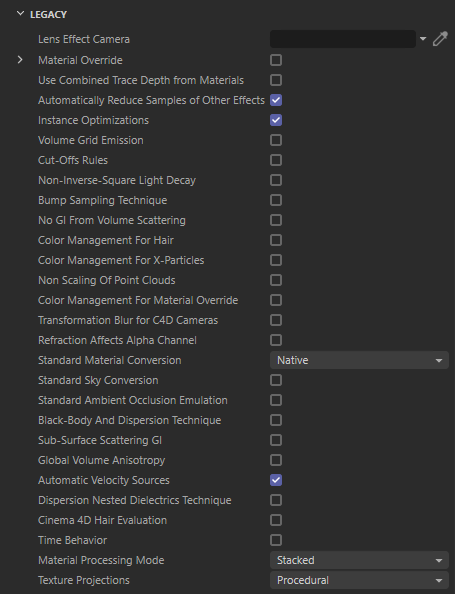The image size is (455, 594).
Task: Open the Standard Material Conversion dropdown
Action: point(359,360)
